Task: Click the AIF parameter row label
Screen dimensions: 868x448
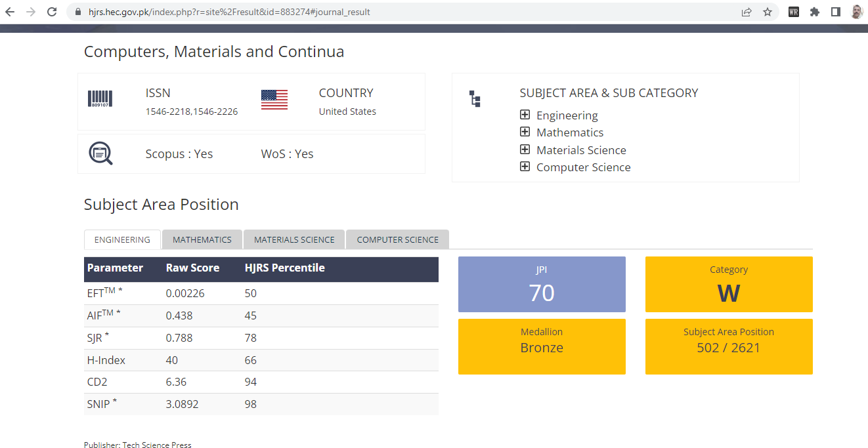Action: [x=104, y=315]
